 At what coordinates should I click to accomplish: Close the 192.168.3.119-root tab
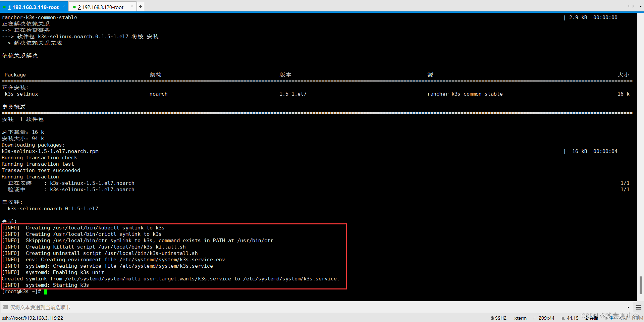point(63,6)
